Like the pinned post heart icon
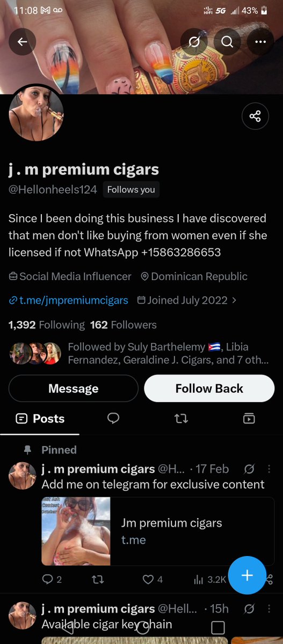 [148, 579]
